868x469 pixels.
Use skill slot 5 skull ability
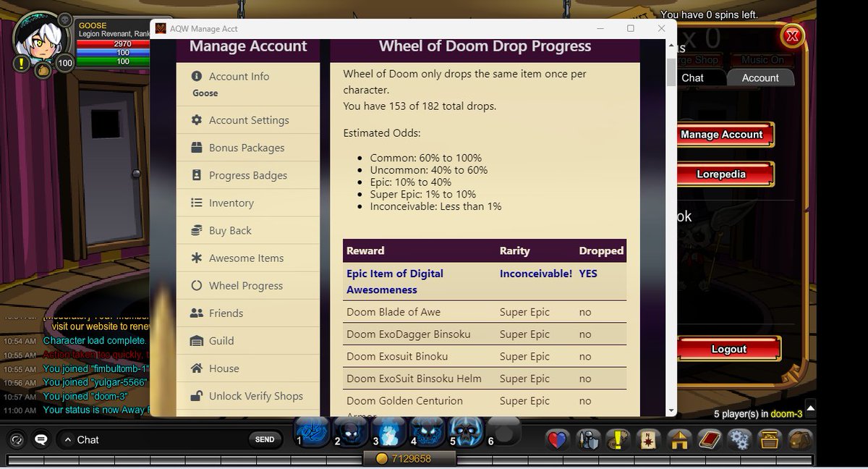coord(467,432)
